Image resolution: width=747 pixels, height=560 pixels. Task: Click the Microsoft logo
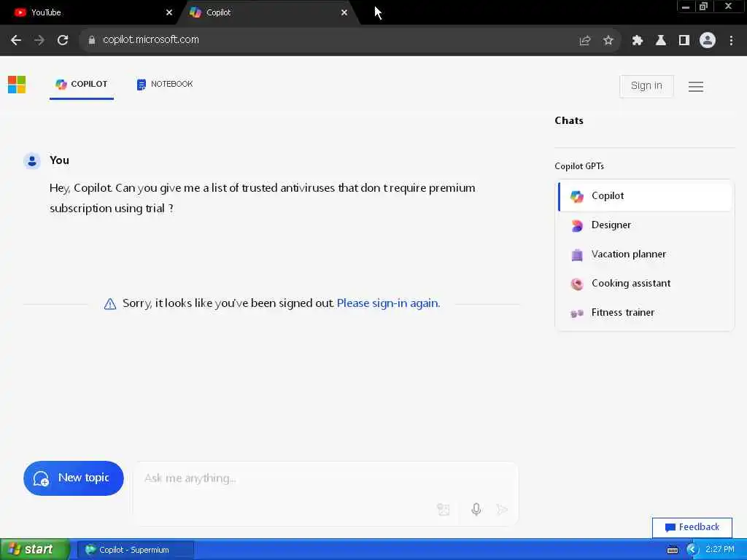[x=17, y=85]
